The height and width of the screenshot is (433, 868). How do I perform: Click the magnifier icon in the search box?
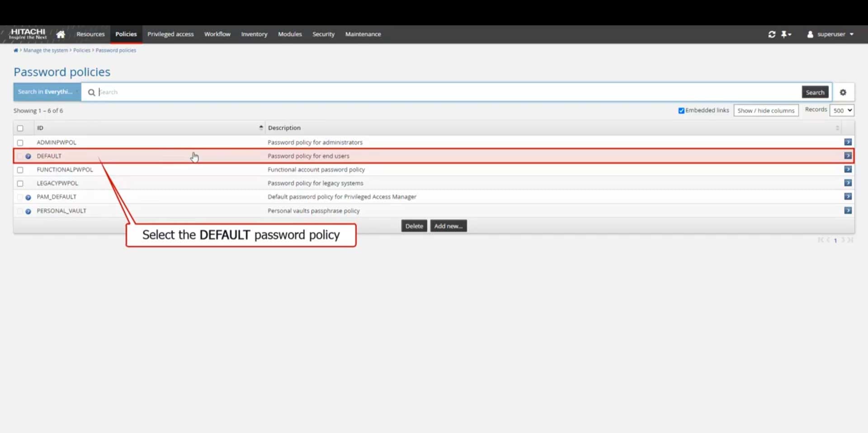pyautogui.click(x=91, y=92)
